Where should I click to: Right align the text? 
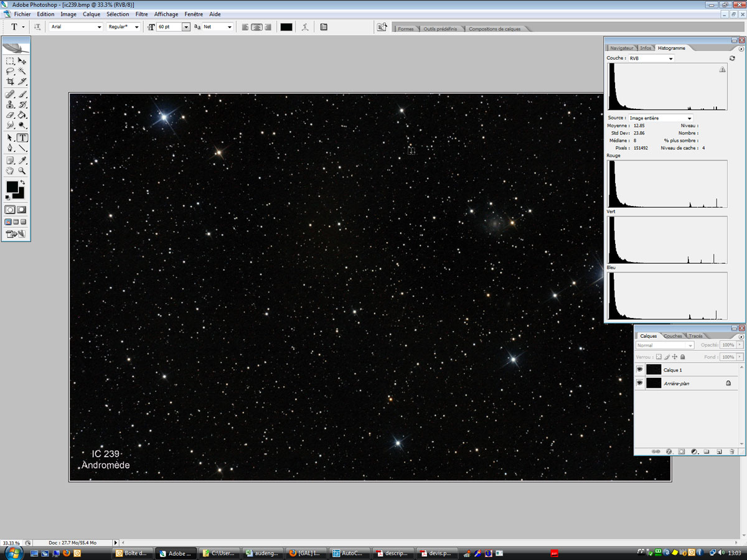point(268,27)
